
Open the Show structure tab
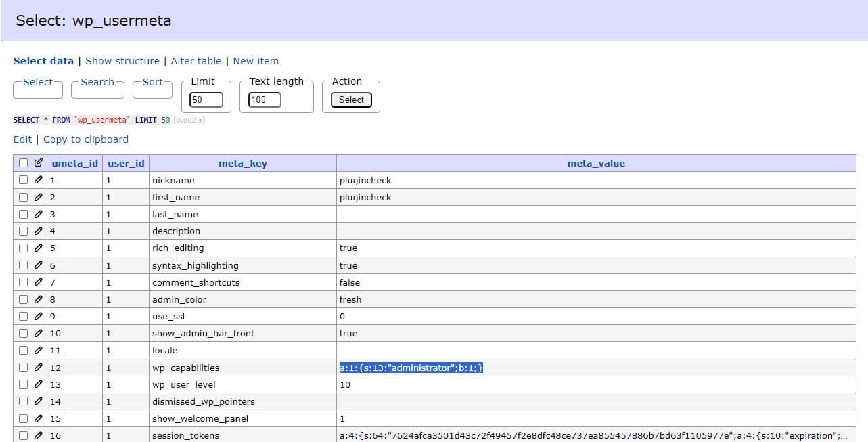122,61
